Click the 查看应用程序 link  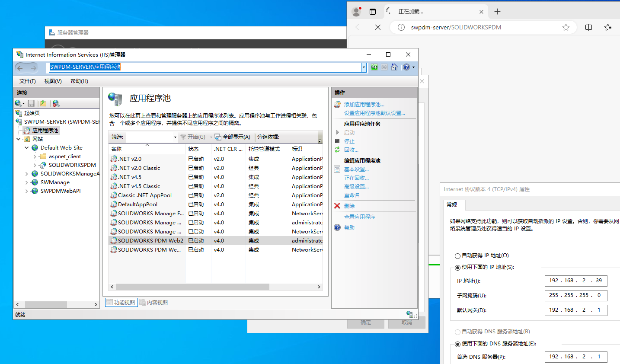pyautogui.click(x=360, y=217)
